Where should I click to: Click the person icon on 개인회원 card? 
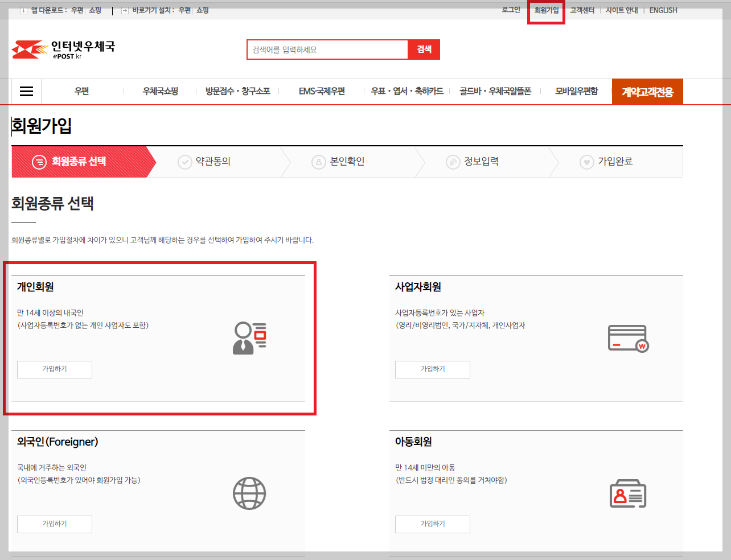249,338
